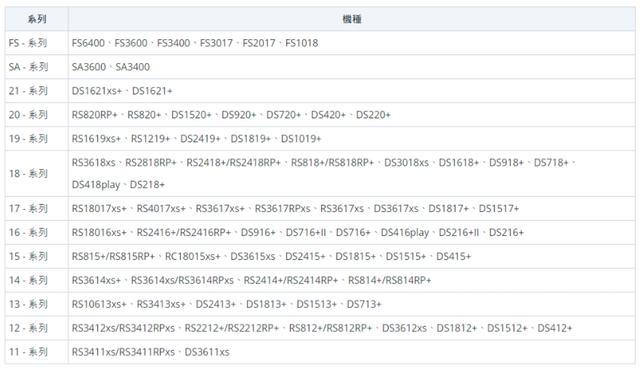Select the 20 - 系列 row label
The height and width of the screenshot is (371, 640).
pos(28,115)
